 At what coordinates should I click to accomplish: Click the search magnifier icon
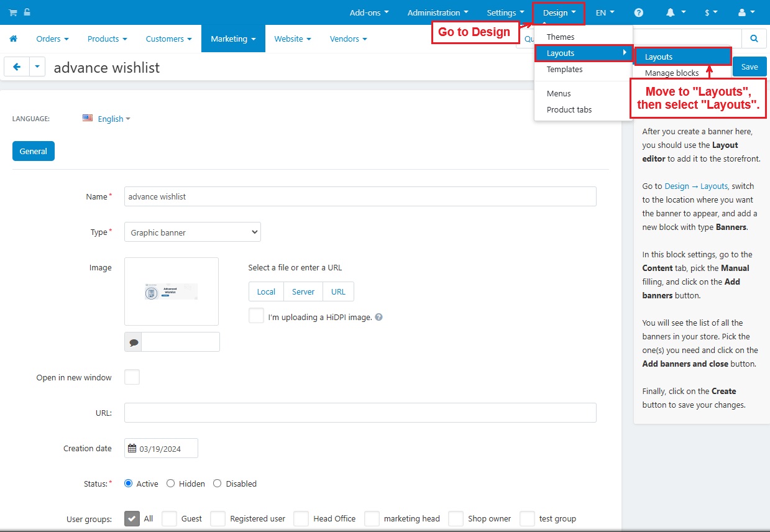pos(754,39)
